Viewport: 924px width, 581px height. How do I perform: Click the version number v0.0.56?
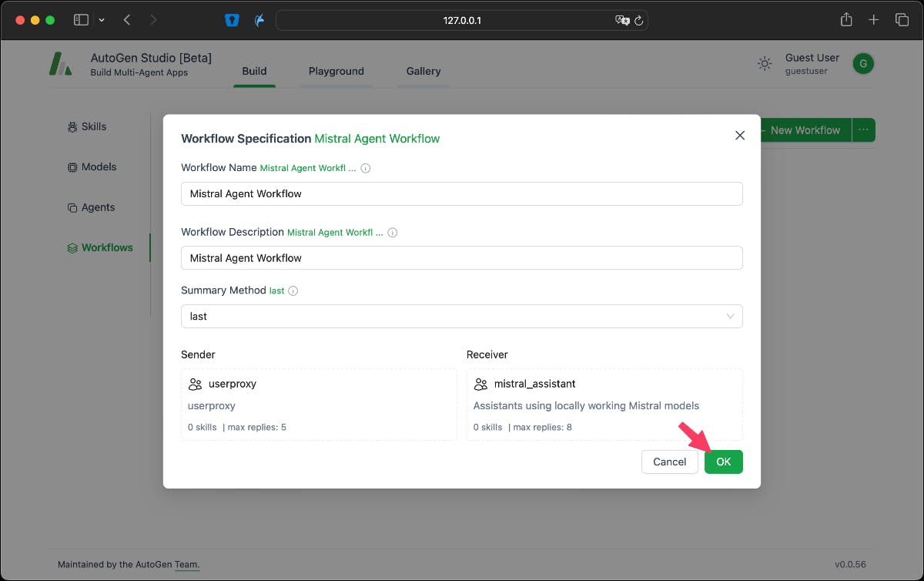click(850, 564)
